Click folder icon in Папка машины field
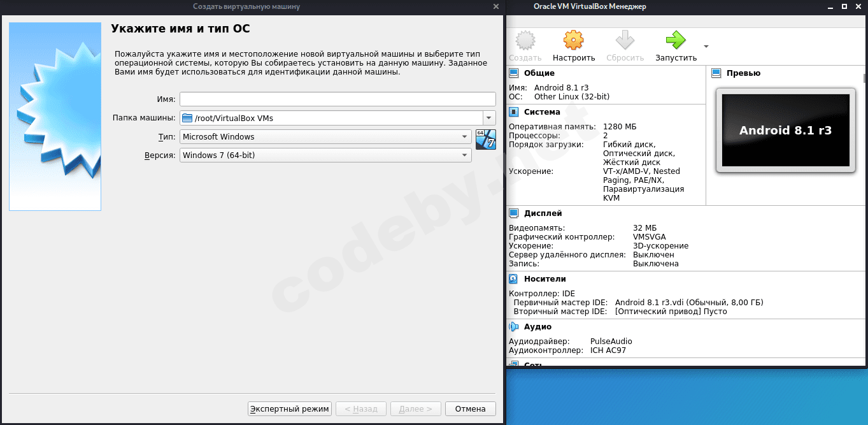Viewport: 868px width, 425px height. pos(187,118)
